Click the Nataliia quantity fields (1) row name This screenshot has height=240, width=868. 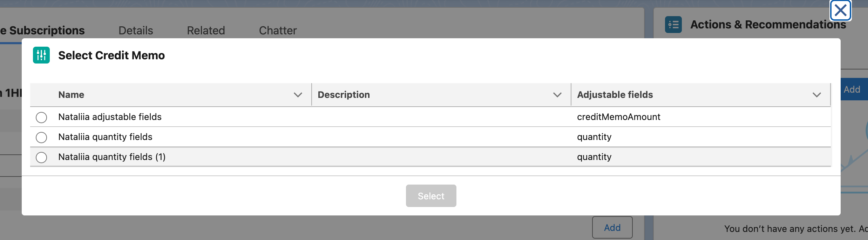point(112,157)
